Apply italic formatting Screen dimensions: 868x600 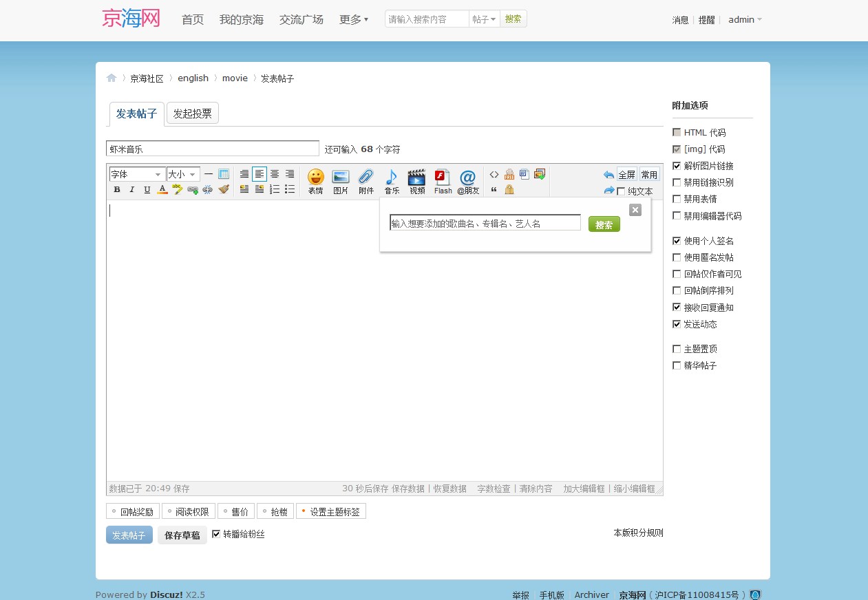[132, 189]
